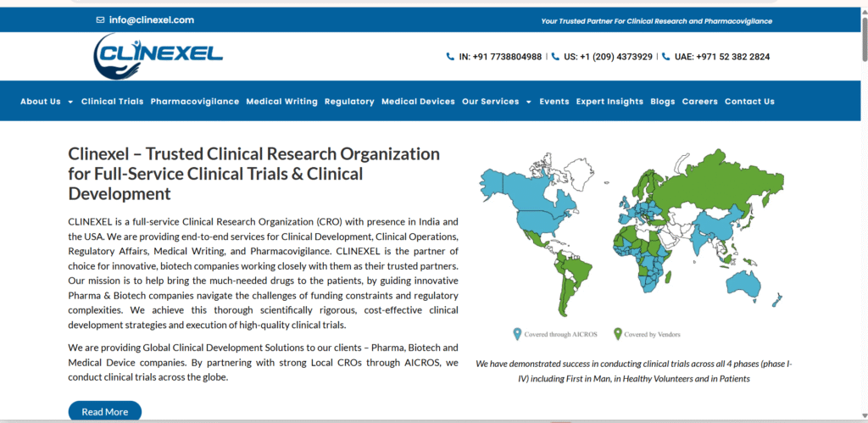
Task: Select Medical Writing in the navigation
Action: coord(281,102)
